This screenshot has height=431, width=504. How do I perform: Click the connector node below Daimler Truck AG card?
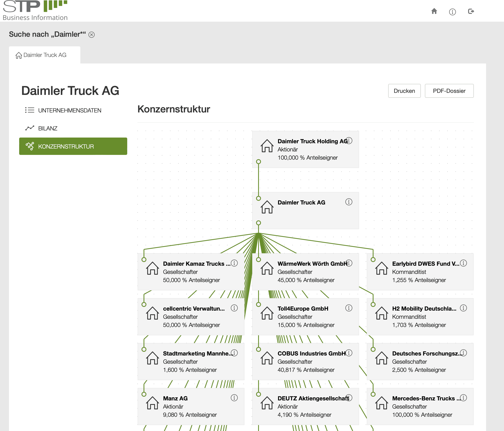click(x=259, y=223)
